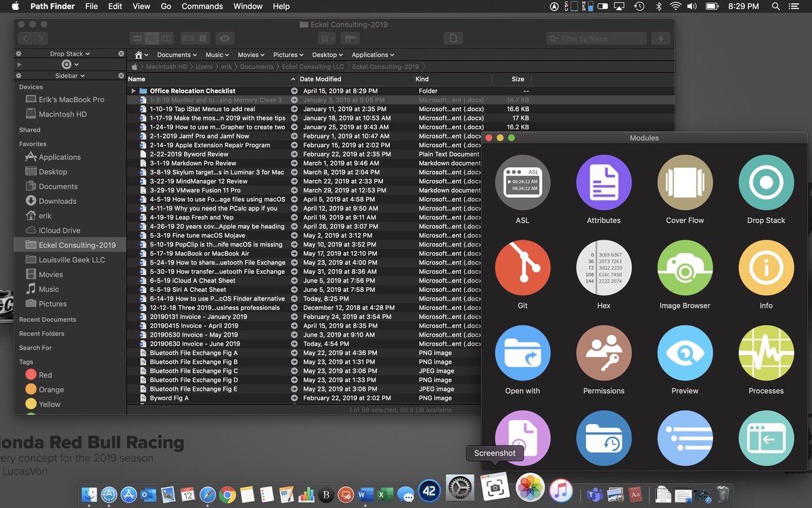Switch to column view mode
The image size is (812, 508).
[167, 39]
